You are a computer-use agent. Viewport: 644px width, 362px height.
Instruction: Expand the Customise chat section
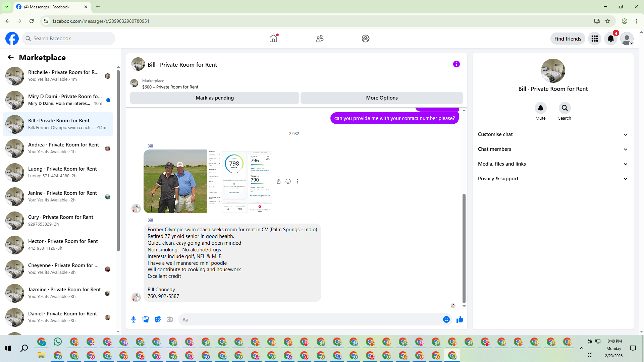click(553, 134)
